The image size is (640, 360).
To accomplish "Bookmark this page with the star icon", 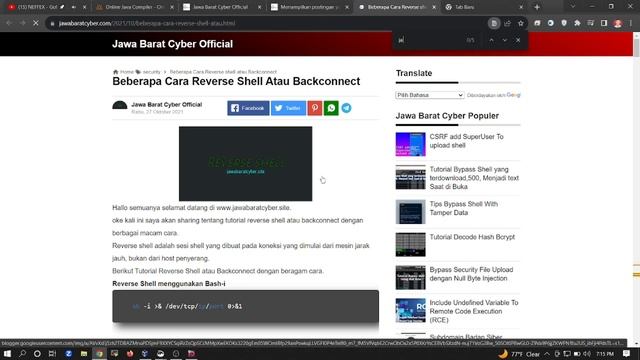I will (520, 23).
